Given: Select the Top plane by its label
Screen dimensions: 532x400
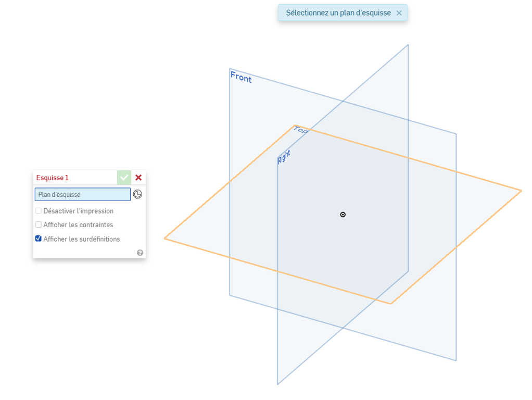Looking at the screenshot, I should point(300,130).
